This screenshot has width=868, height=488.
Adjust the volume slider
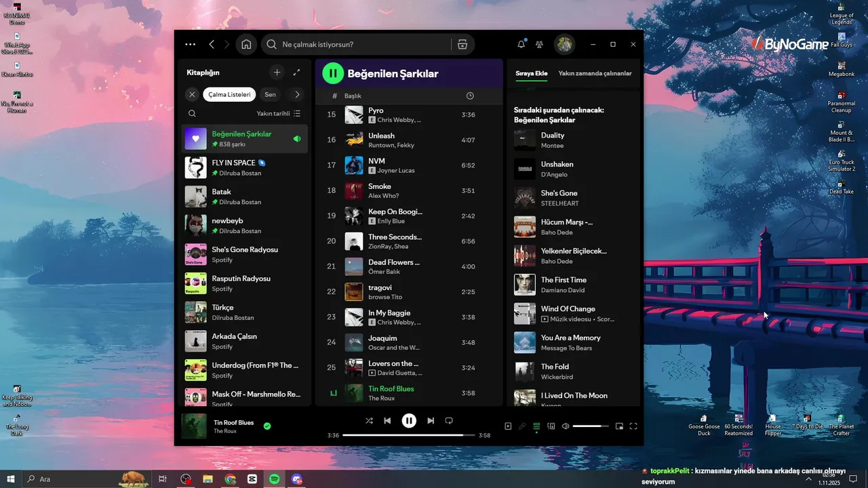tap(591, 426)
